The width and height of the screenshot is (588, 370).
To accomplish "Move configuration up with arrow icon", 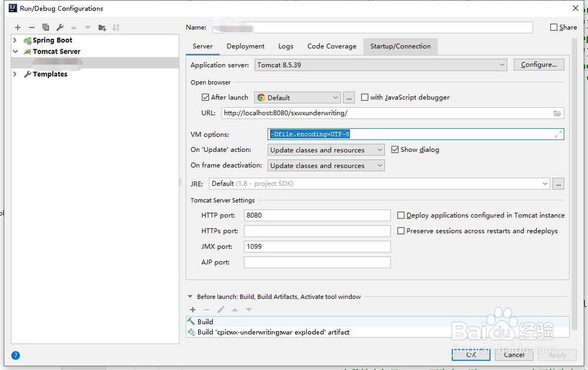I will [74, 28].
